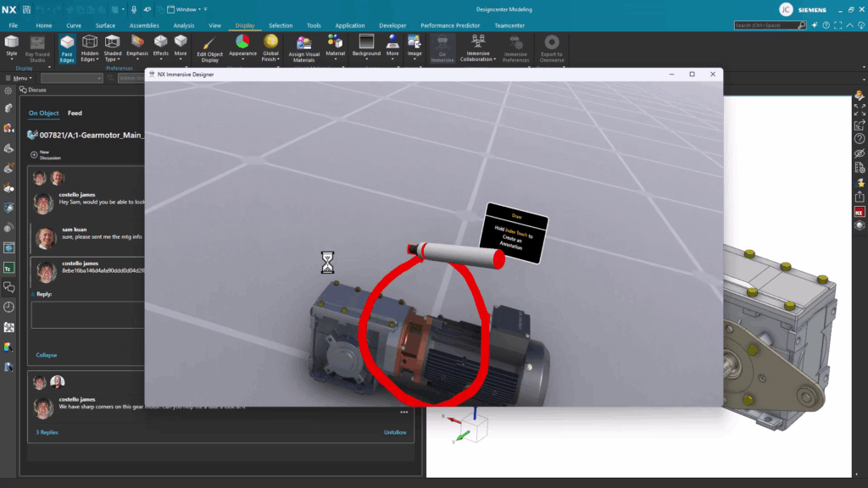
Task: Click the Assign Visual Materials icon
Action: click(303, 48)
